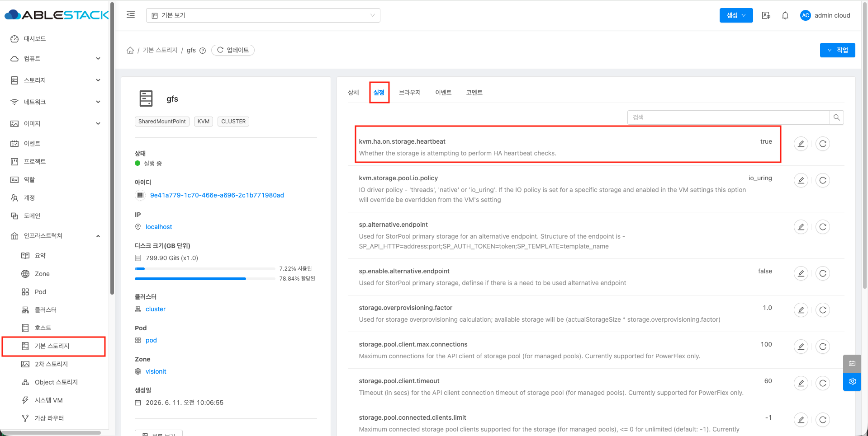Expand the 스토리지 sidebar menu
This screenshot has height=436, width=868.
pyautogui.click(x=54, y=80)
